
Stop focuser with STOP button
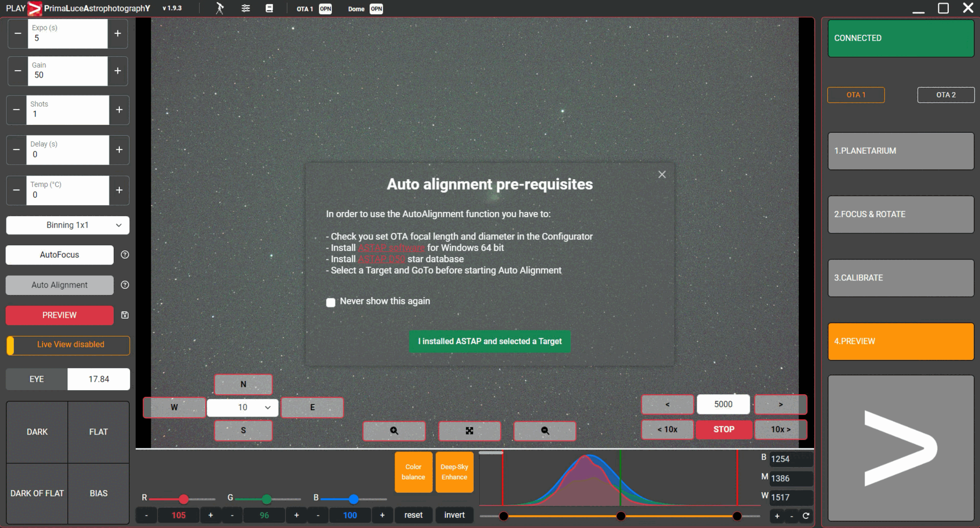[x=724, y=429]
